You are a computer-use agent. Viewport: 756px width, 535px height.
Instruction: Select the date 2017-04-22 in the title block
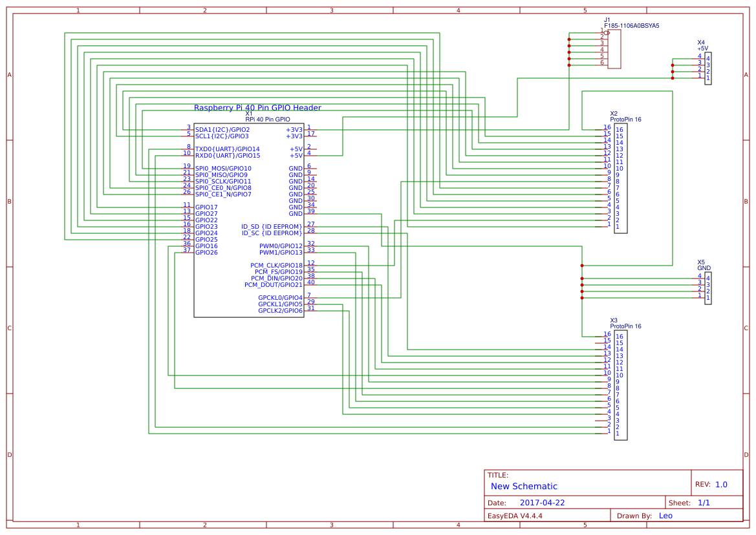coord(542,501)
